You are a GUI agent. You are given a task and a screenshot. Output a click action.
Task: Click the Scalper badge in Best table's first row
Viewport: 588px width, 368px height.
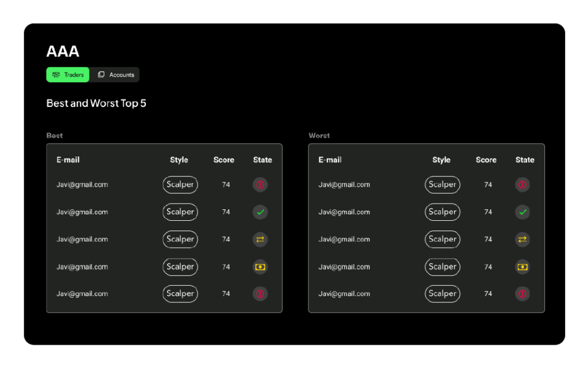point(180,185)
